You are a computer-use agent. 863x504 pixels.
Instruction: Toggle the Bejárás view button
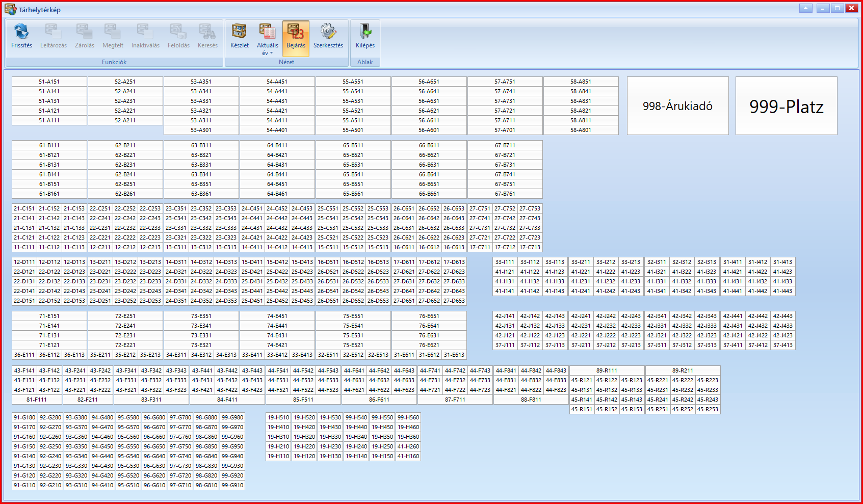pyautogui.click(x=296, y=38)
